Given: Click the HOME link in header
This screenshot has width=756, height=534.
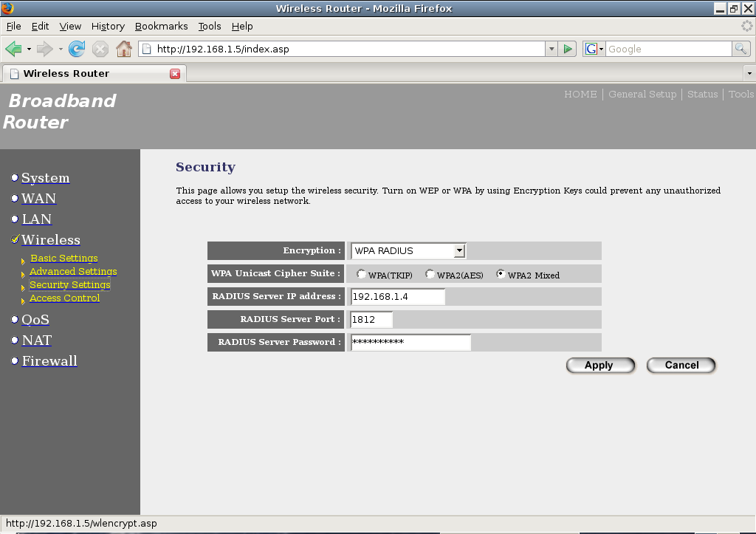Looking at the screenshot, I should point(580,94).
